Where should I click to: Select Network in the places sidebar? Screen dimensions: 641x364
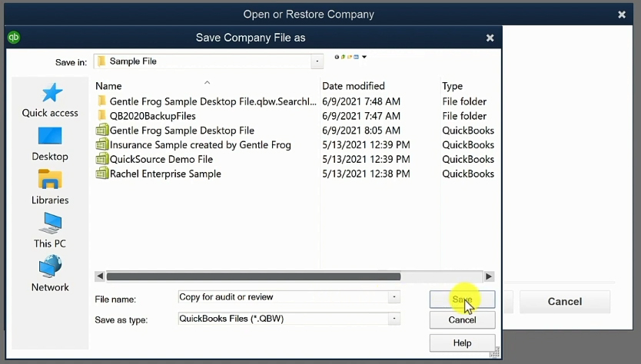(50, 274)
